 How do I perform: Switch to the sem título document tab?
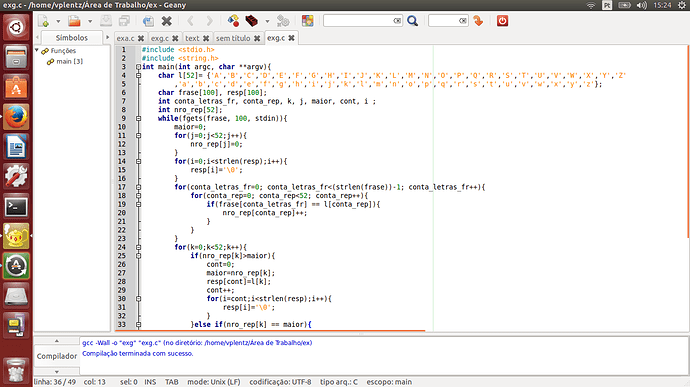(233, 38)
